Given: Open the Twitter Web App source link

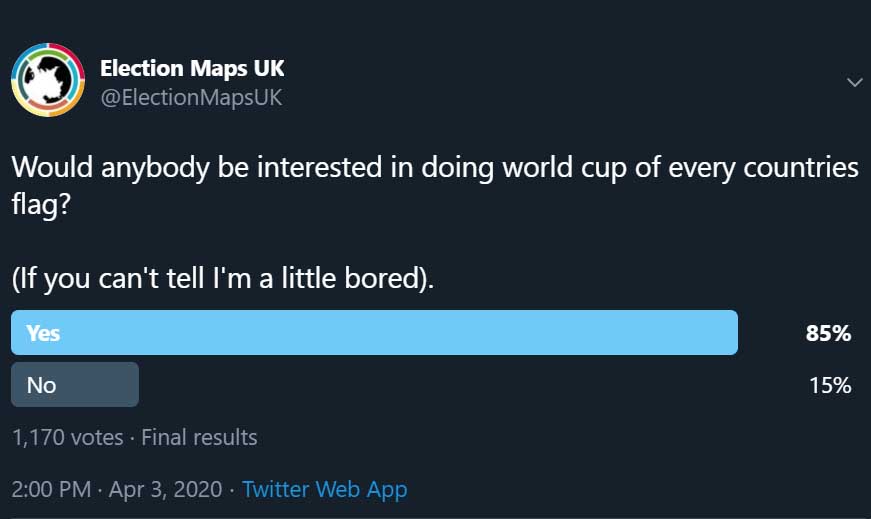Looking at the screenshot, I should 324,489.
